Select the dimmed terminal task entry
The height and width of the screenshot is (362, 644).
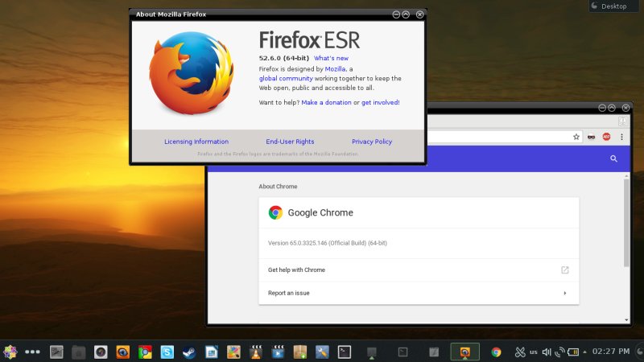(x=403, y=352)
